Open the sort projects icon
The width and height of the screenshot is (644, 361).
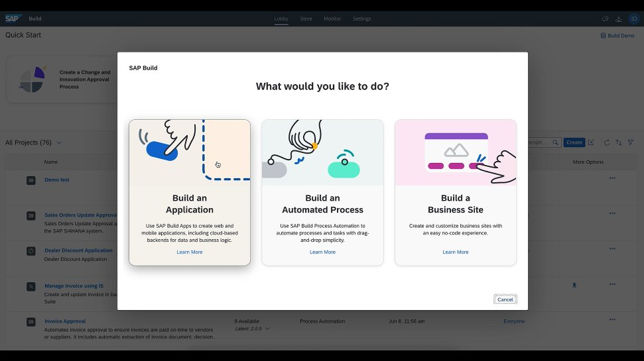[x=619, y=142]
